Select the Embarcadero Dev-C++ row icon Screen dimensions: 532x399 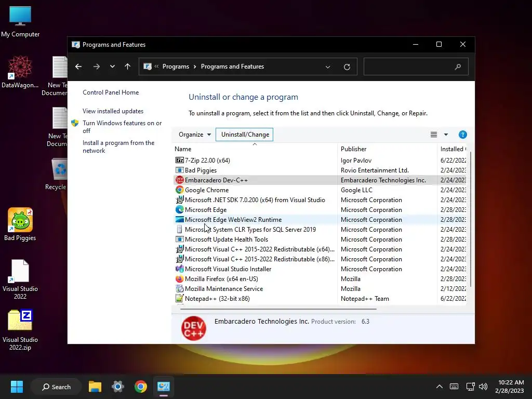(179, 180)
